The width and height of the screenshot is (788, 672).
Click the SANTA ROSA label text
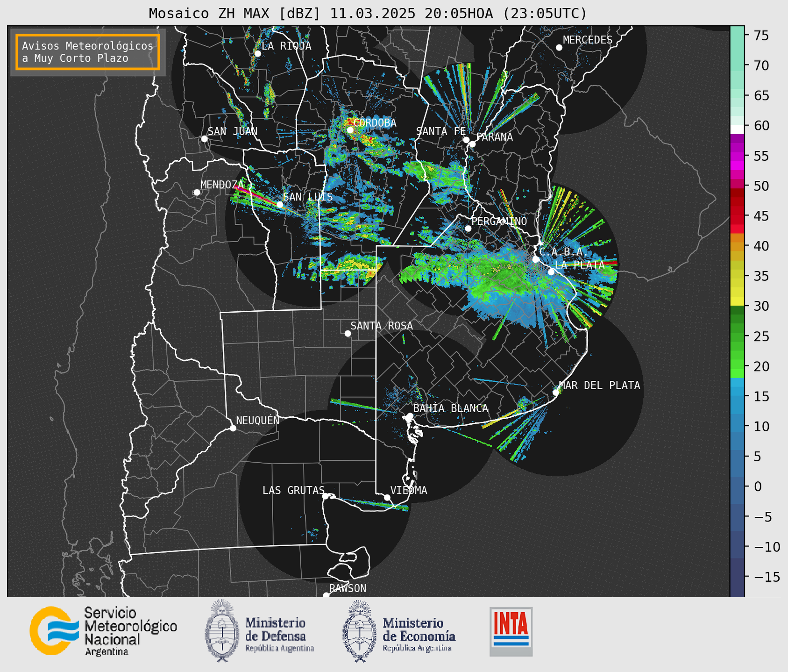[x=382, y=326]
